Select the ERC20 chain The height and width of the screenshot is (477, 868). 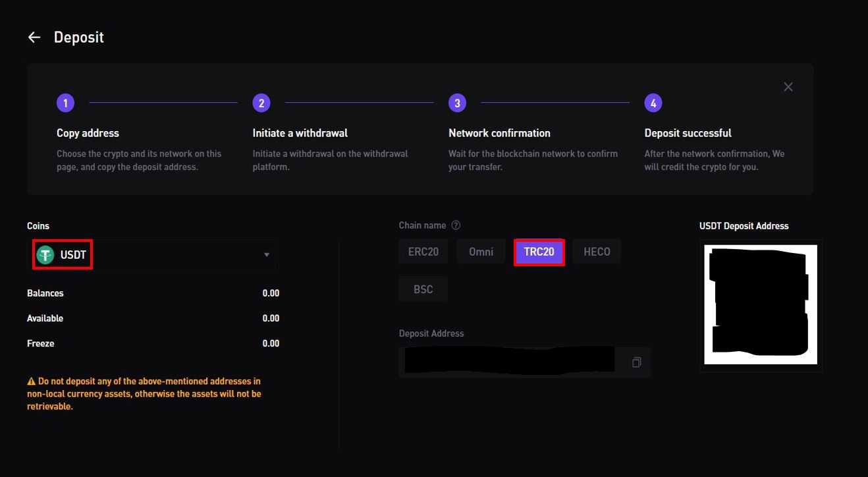click(x=423, y=252)
